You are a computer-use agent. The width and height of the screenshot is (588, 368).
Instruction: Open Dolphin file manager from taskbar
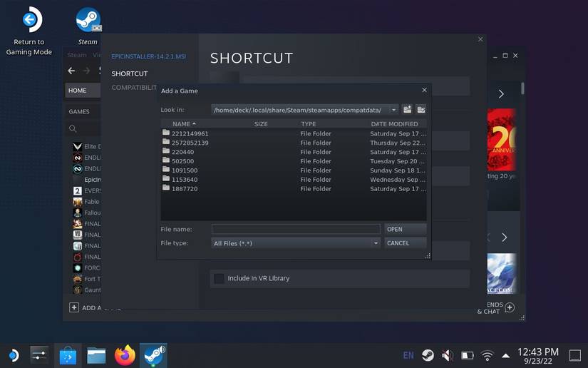click(96, 355)
